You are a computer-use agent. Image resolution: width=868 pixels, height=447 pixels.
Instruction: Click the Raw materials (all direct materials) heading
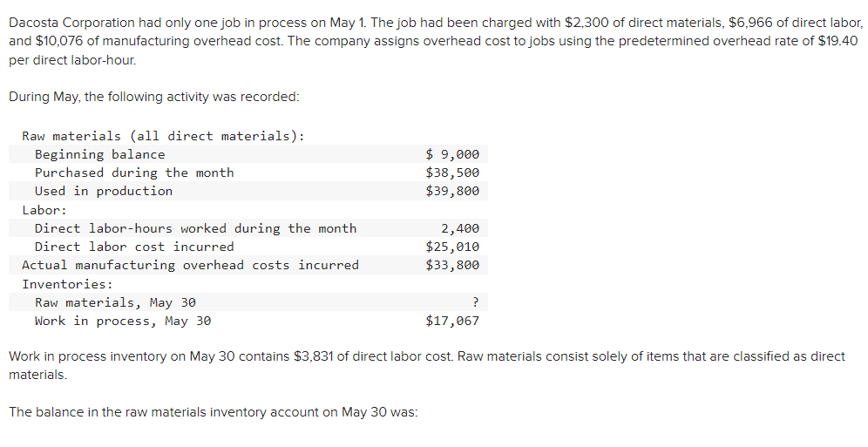[163, 136]
